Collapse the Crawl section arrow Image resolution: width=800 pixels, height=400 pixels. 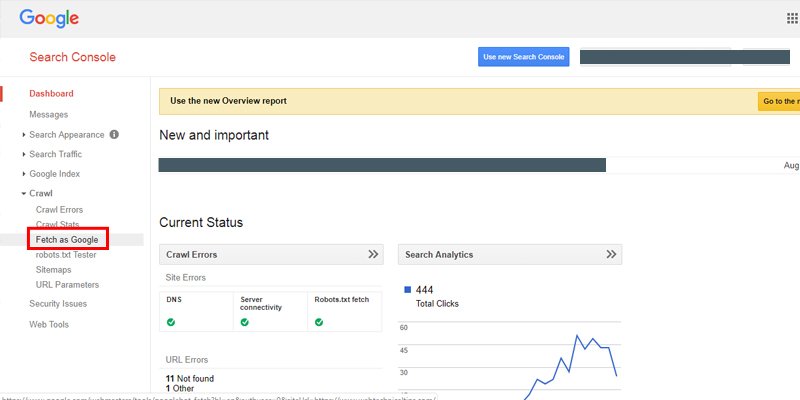pos(24,193)
